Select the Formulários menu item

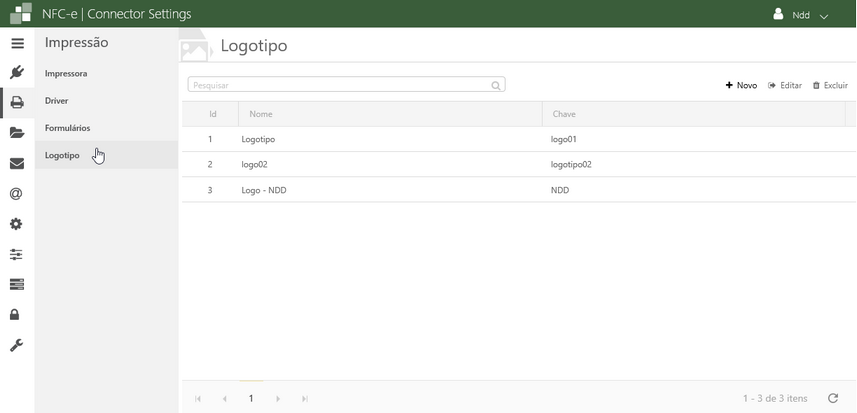coord(68,128)
